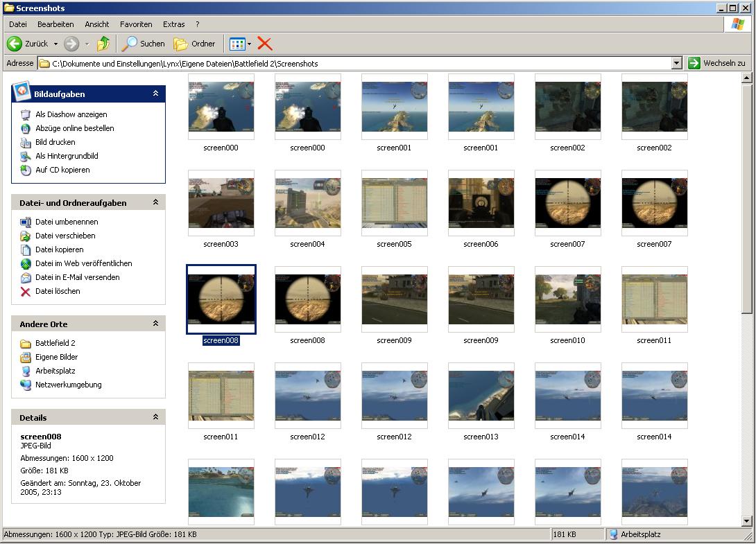The height and width of the screenshot is (544, 756).
Task: Open the Suchen search tool
Action: tap(143, 44)
